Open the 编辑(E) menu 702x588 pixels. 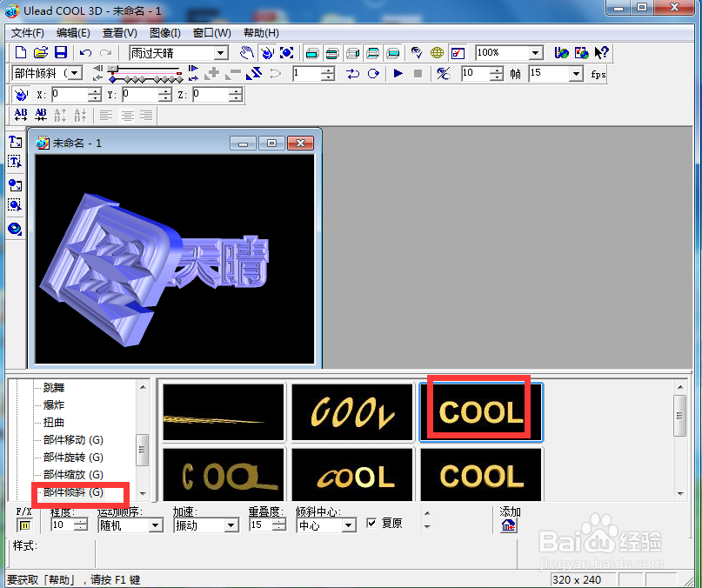tap(73, 33)
